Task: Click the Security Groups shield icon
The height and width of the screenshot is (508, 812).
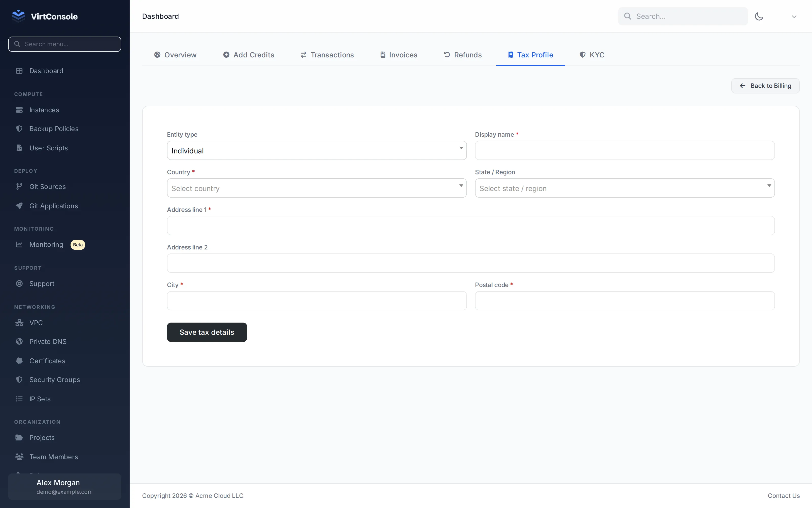Action: pyautogui.click(x=19, y=380)
